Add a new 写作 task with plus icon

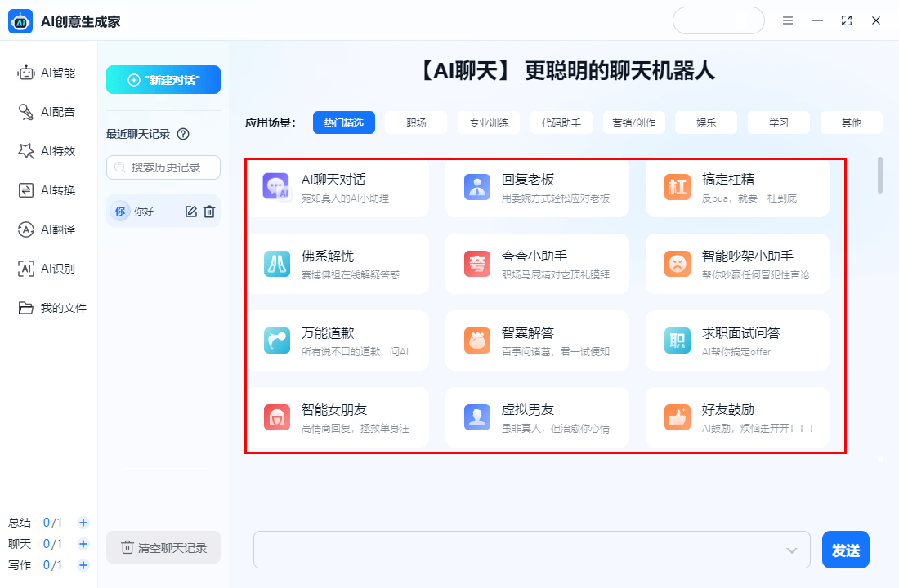[83, 564]
